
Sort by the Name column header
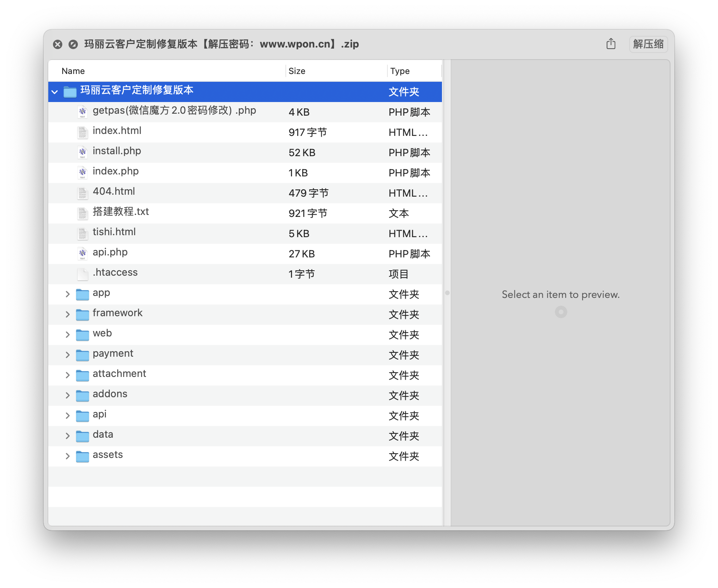coord(73,71)
